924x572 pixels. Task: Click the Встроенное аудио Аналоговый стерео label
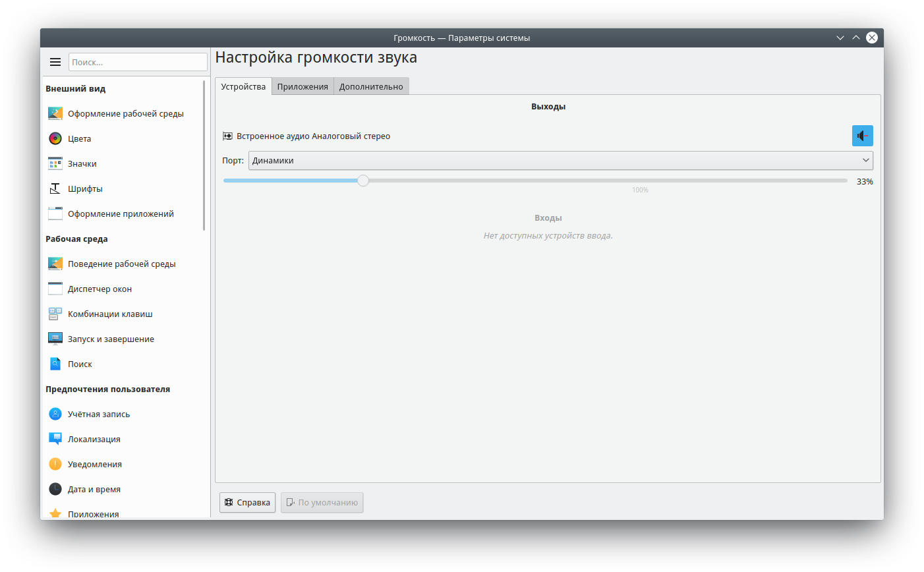click(313, 136)
